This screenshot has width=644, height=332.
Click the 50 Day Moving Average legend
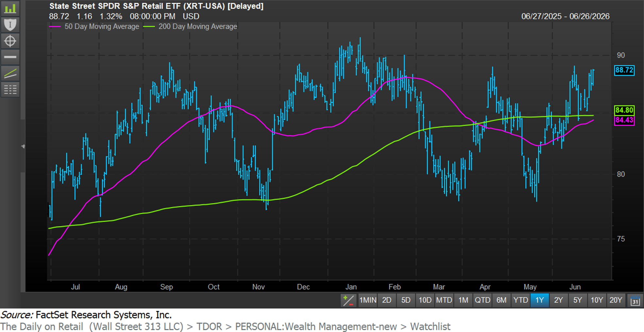(x=94, y=26)
